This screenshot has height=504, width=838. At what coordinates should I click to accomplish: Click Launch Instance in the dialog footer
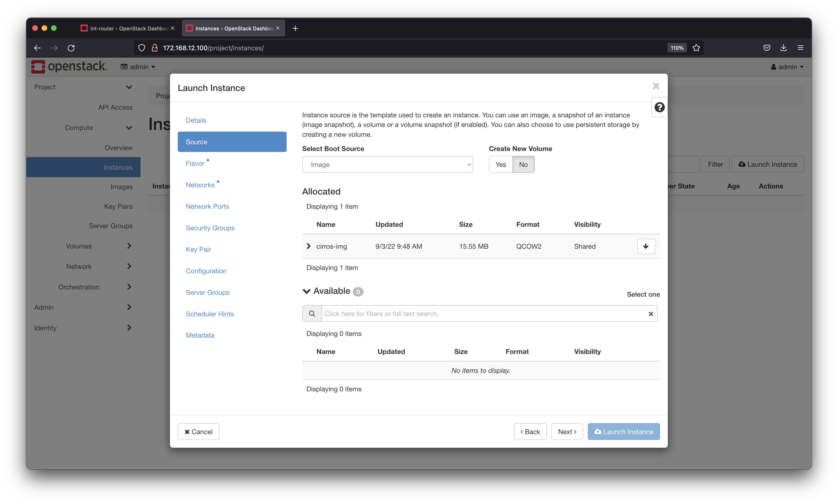(623, 432)
